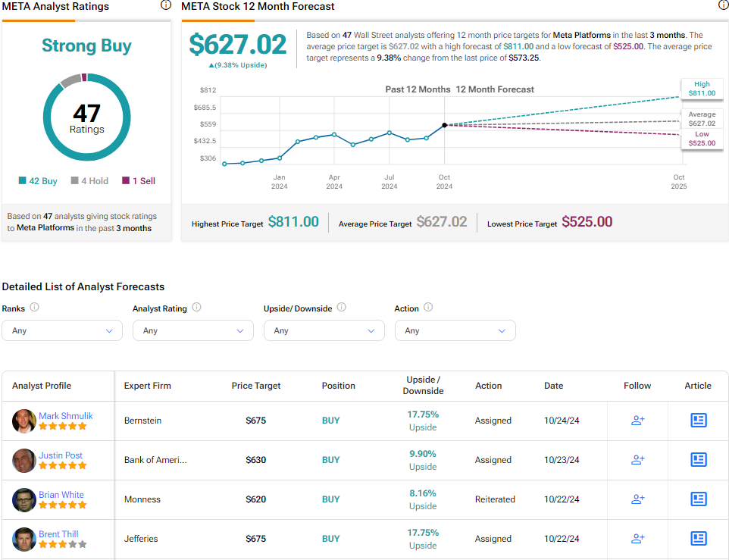Image resolution: width=729 pixels, height=560 pixels.
Task: Open the Action filter dropdown
Action: point(455,330)
